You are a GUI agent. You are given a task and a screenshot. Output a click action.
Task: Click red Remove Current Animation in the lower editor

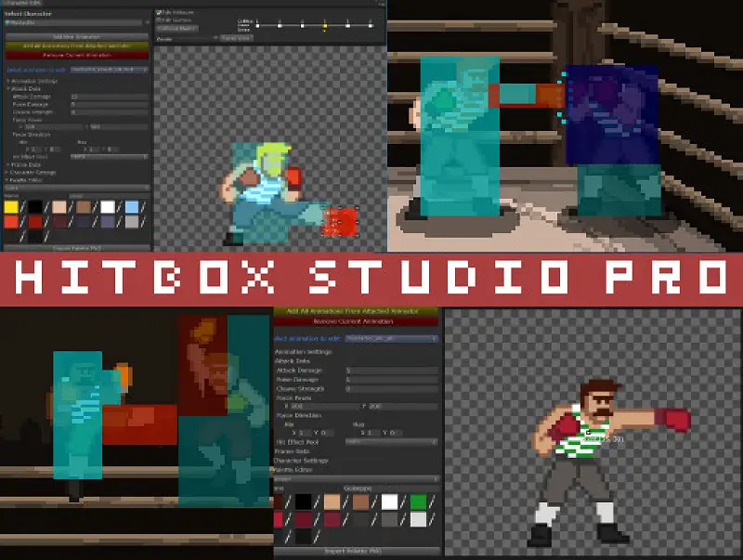pyautogui.click(x=356, y=321)
